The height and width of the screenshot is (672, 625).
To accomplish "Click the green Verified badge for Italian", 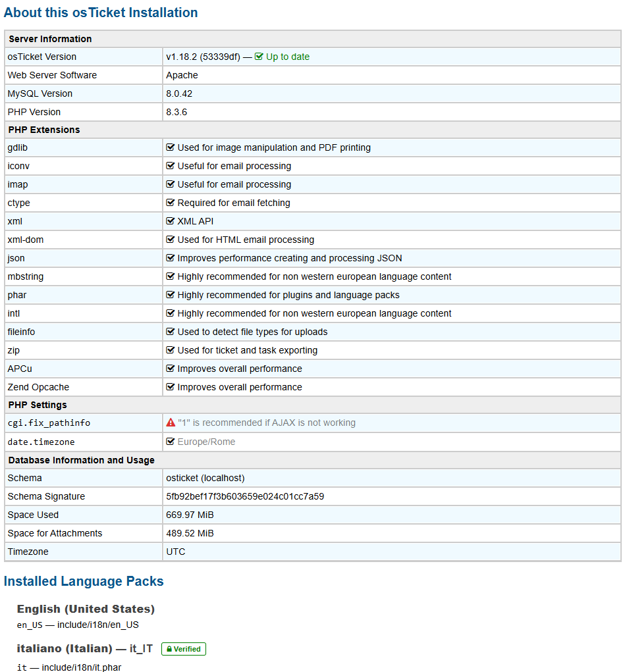I will click(x=184, y=649).
